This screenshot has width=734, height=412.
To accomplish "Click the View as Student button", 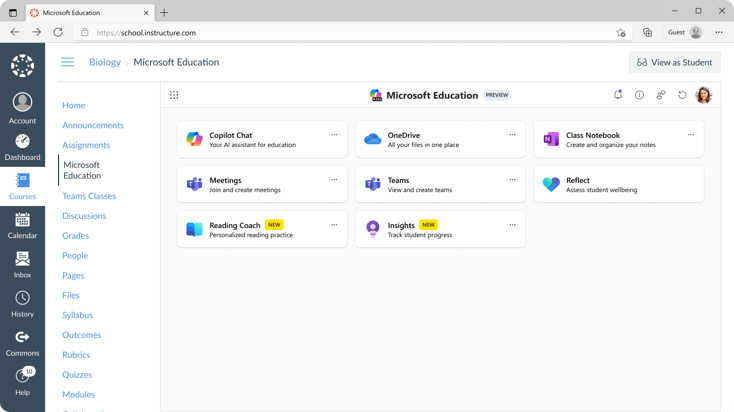I will 674,62.
